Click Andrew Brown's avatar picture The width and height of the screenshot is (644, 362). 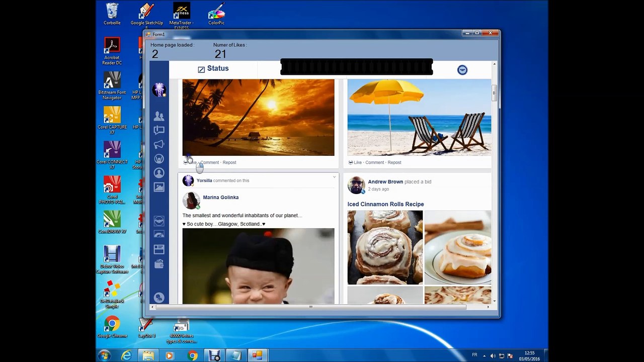pyautogui.click(x=356, y=185)
